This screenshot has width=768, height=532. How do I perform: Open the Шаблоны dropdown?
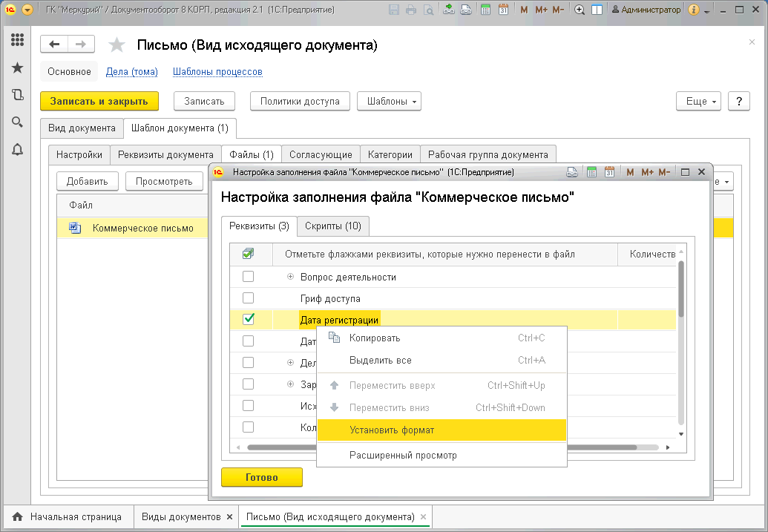point(389,102)
